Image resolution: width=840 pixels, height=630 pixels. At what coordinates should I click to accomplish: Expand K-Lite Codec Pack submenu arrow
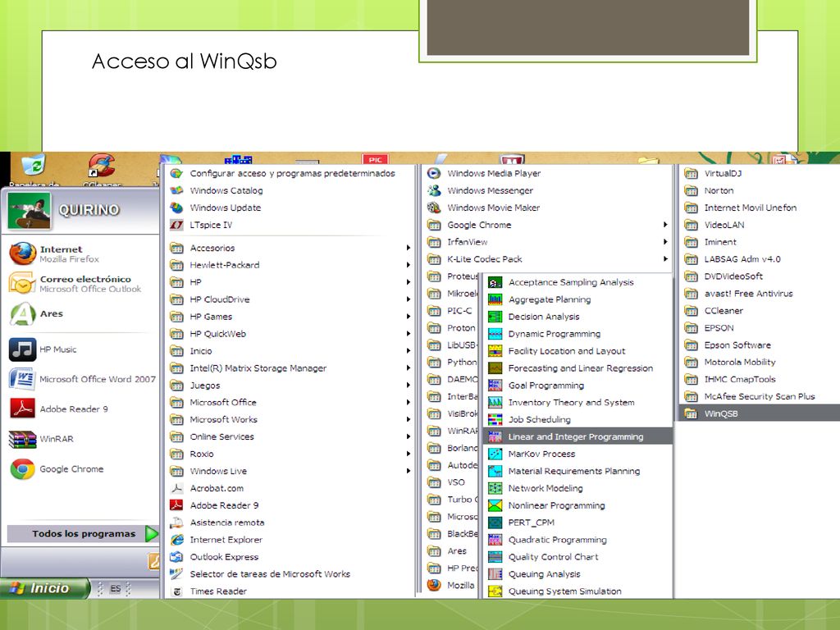(664, 258)
